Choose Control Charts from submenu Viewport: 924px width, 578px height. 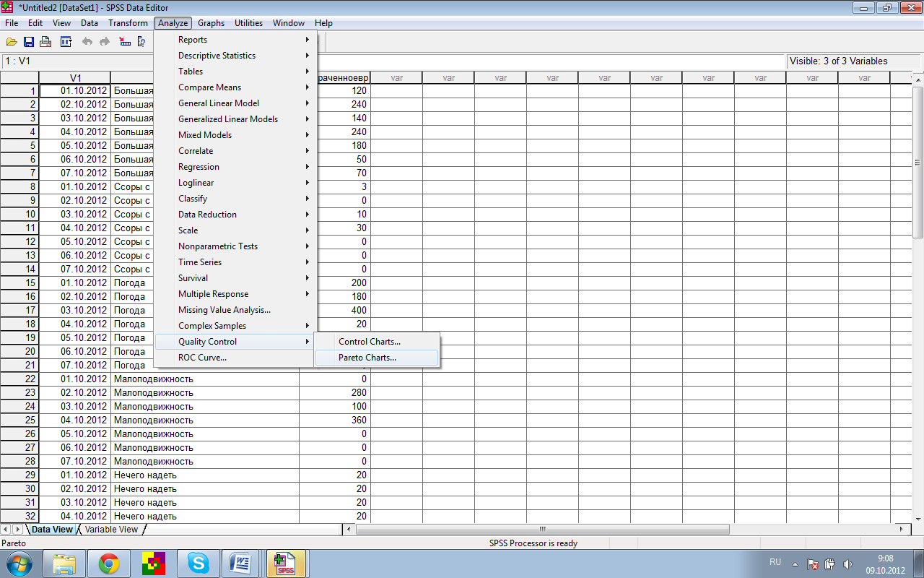377,342
